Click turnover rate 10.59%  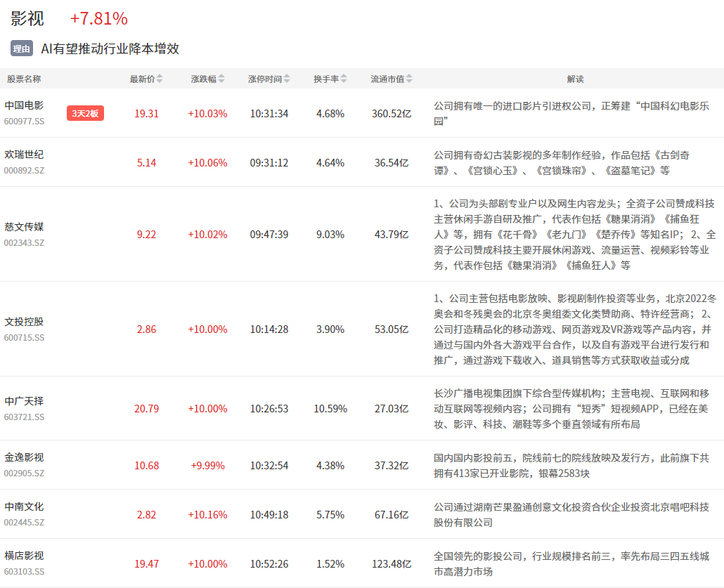(330, 409)
